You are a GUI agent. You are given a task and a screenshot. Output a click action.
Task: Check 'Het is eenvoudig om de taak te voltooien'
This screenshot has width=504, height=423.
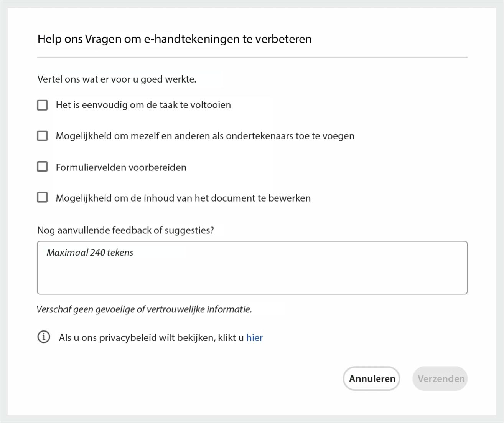pyautogui.click(x=42, y=105)
